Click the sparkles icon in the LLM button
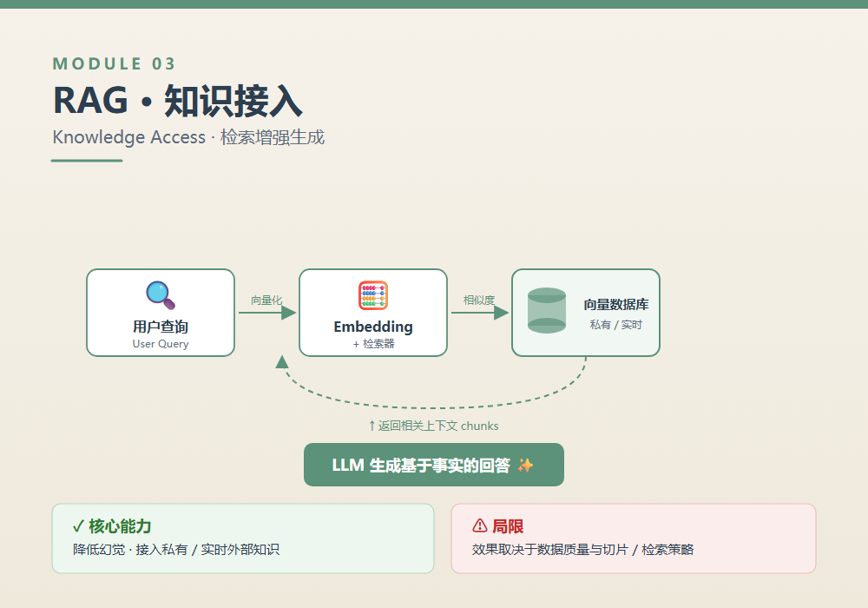 pyautogui.click(x=525, y=466)
